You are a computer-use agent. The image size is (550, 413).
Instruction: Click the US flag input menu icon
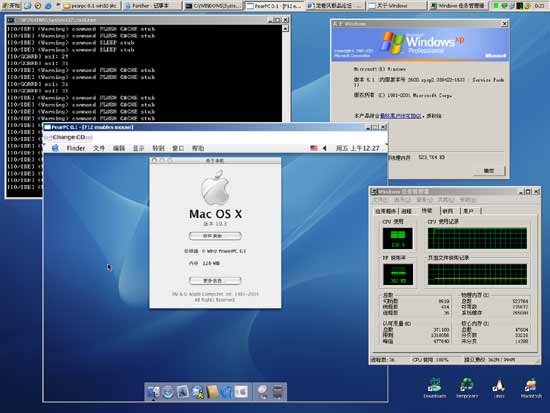(x=314, y=148)
